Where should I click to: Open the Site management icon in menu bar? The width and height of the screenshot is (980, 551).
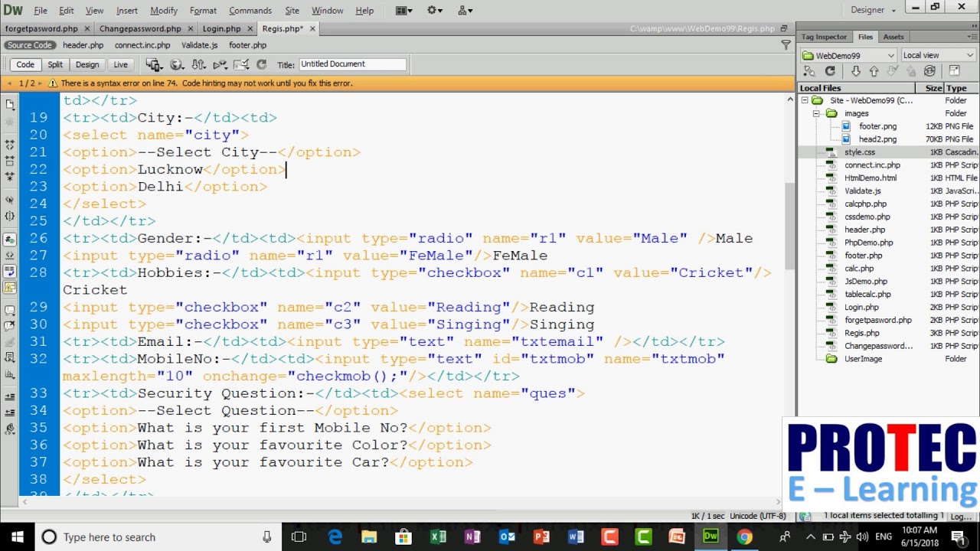pos(465,11)
